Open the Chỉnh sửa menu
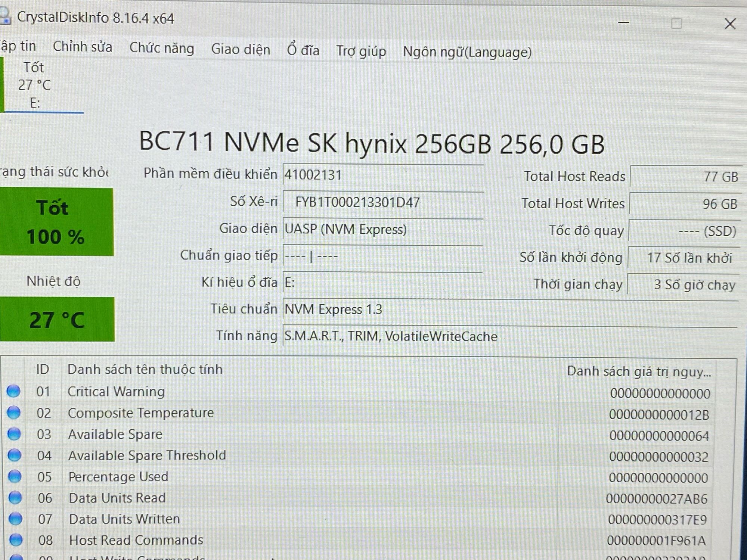 coord(83,47)
